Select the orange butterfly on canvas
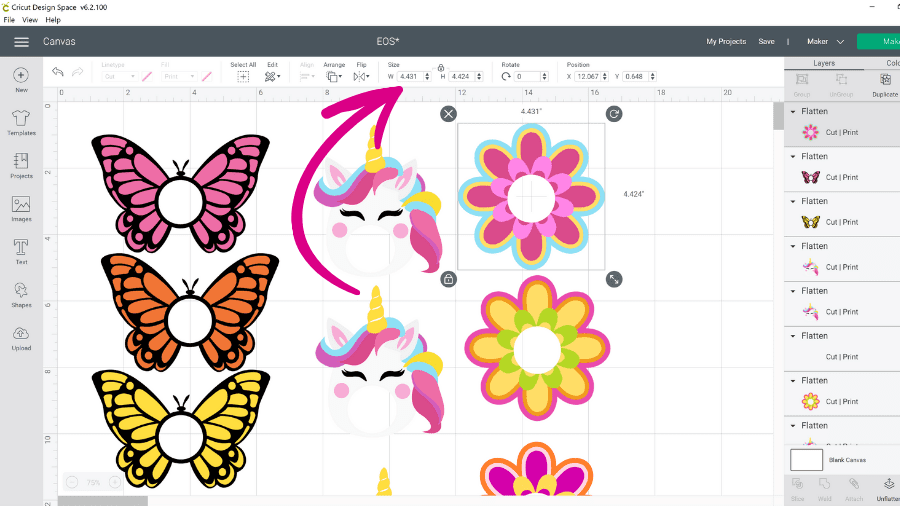900x506 pixels. point(189,312)
